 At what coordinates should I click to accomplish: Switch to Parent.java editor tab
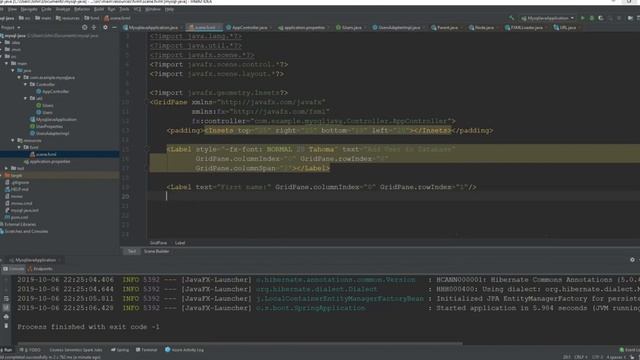point(445,27)
